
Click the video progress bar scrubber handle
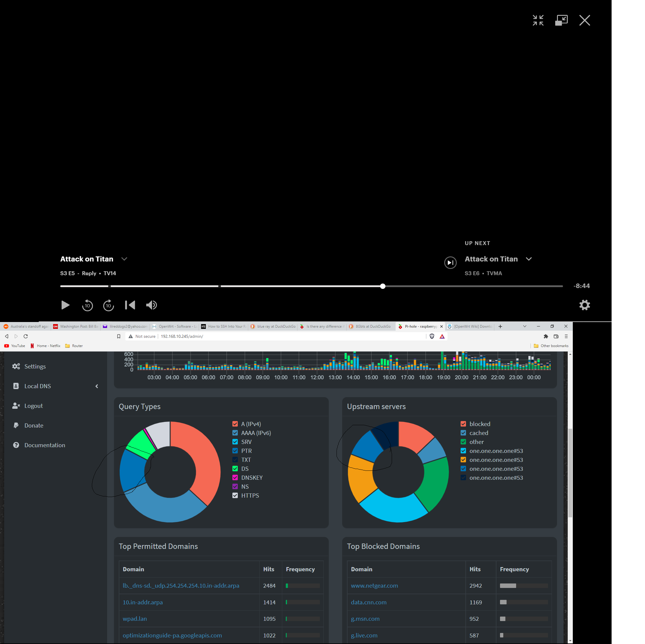pos(382,286)
